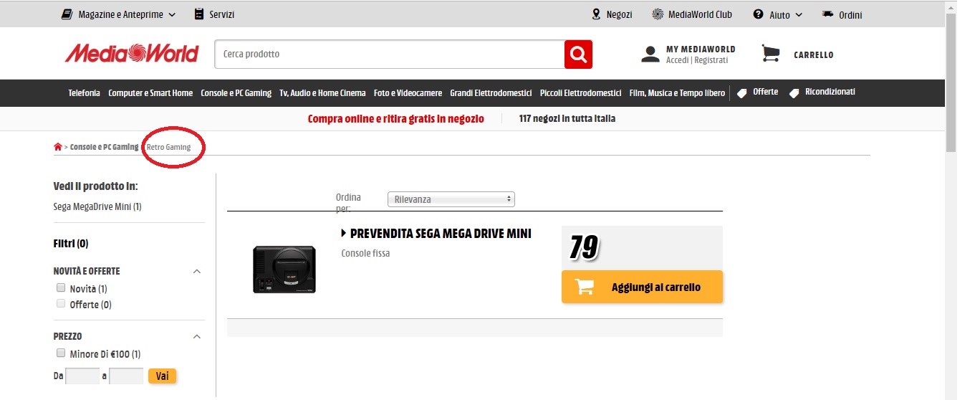Click the Sega Mega Drive Mini thumbnail
The width and height of the screenshot is (980, 400).
click(x=284, y=270)
